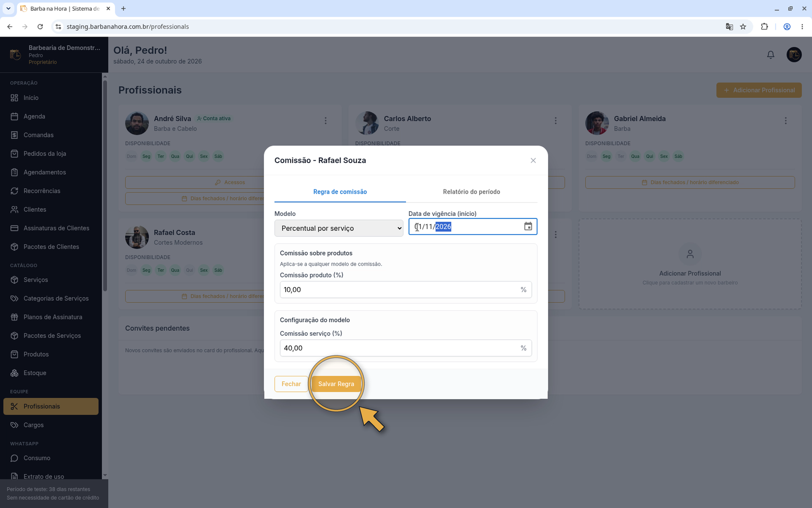The height and width of the screenshot is (508, 812).
Task: Click Serviços cube icon in sidebar
Action: [x=14, y=280]
